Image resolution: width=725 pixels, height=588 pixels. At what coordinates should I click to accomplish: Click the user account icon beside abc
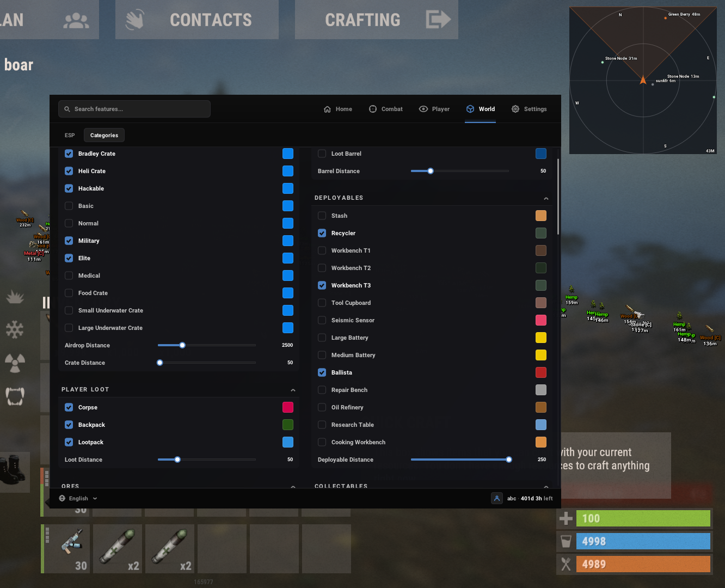[x=496, y=498]
